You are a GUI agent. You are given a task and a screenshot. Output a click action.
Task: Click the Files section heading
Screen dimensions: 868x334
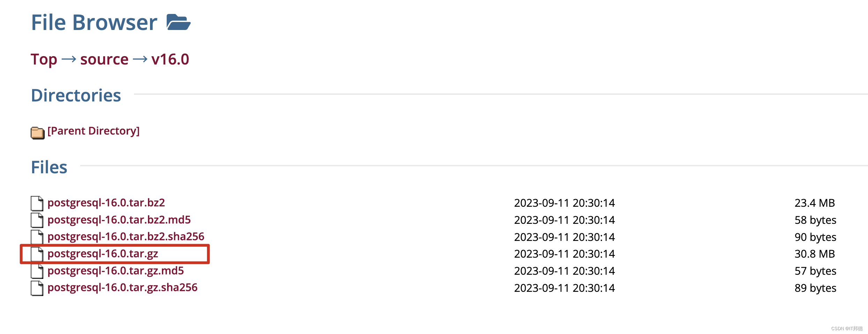coord(49,167)
